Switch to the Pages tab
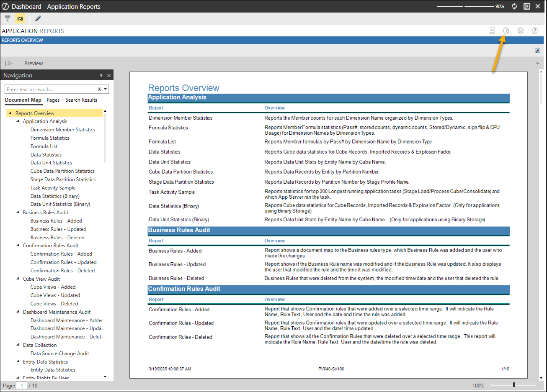The image size is (547, 392). pyautogui.click(x=53, y=100)
